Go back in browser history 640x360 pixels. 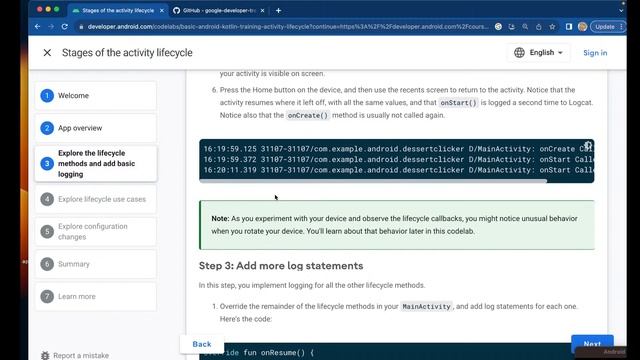38,27
